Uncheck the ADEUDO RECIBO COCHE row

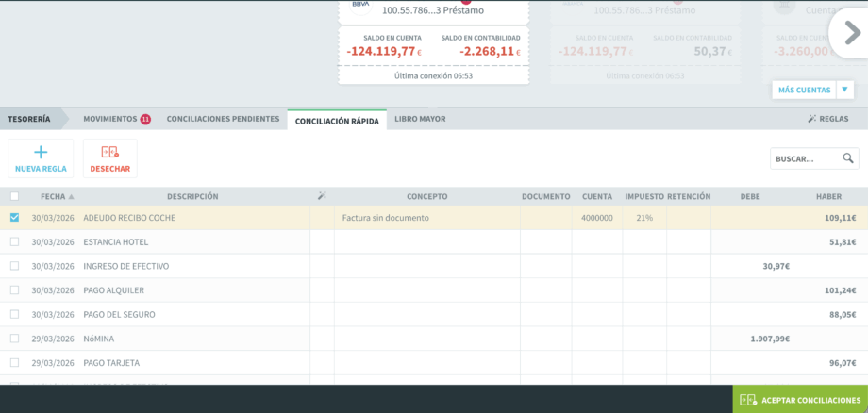(x=14, y=218)
